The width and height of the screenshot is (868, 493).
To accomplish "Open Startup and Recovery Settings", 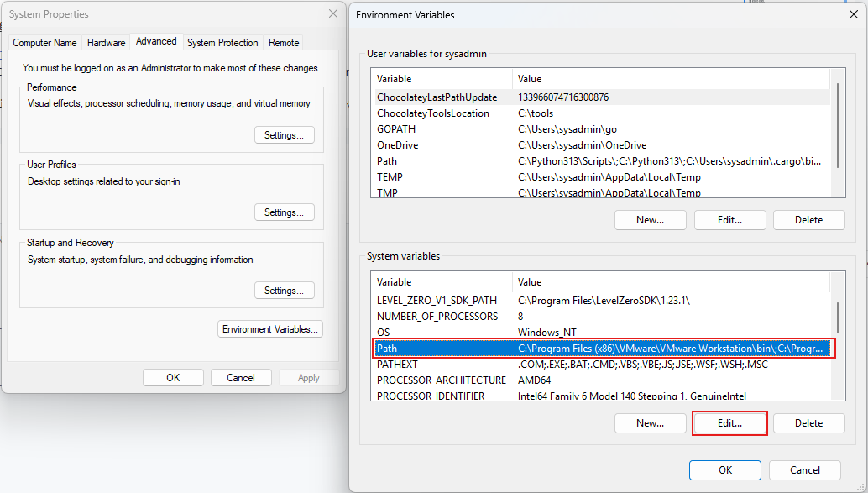I will tap(285, 291).
